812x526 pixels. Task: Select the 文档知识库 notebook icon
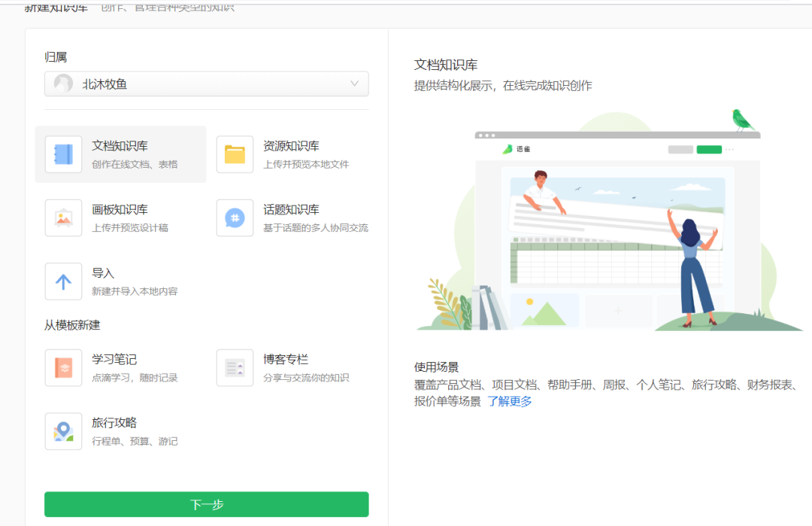pos(63,154)
